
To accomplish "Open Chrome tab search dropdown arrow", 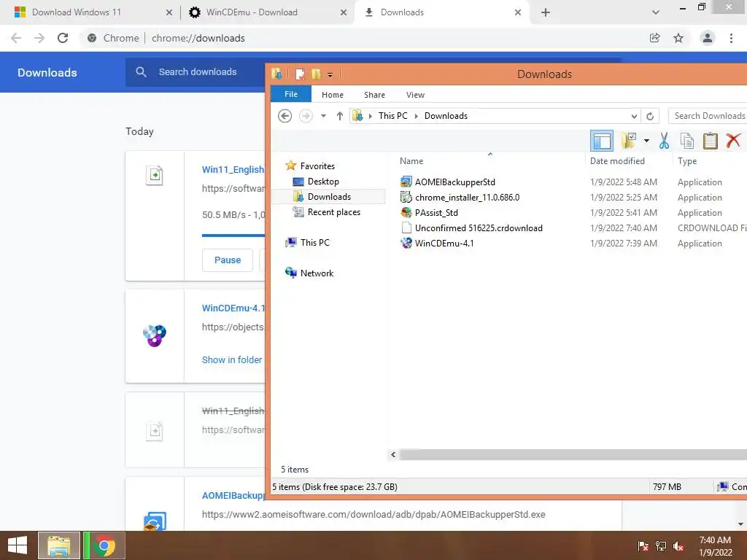I will (x=656, y=12).
